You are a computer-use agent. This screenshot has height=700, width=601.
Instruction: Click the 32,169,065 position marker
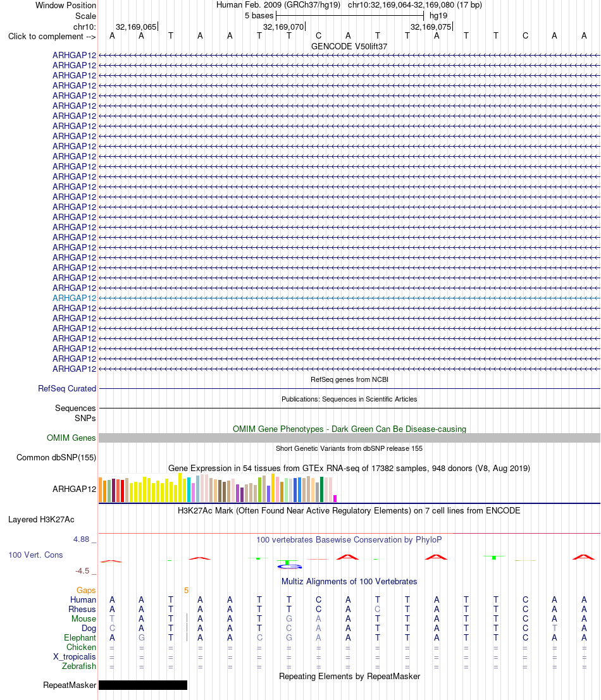(x=136, y=27)
